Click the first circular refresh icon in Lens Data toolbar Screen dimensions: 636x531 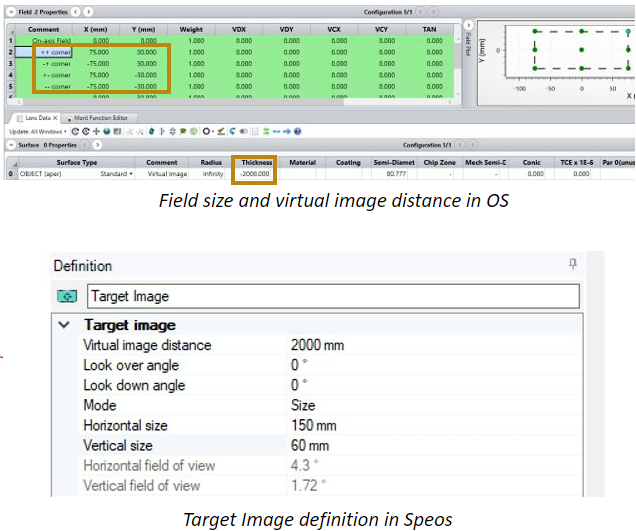point(75,131)
